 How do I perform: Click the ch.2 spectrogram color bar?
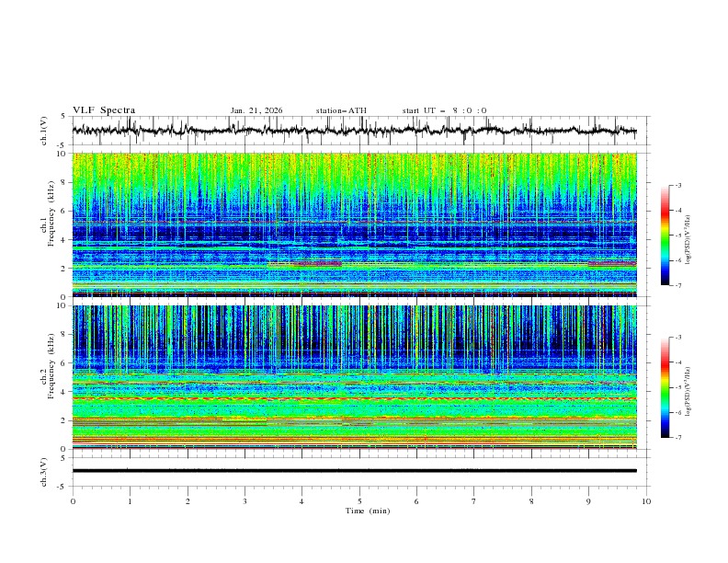pos(665,387)
